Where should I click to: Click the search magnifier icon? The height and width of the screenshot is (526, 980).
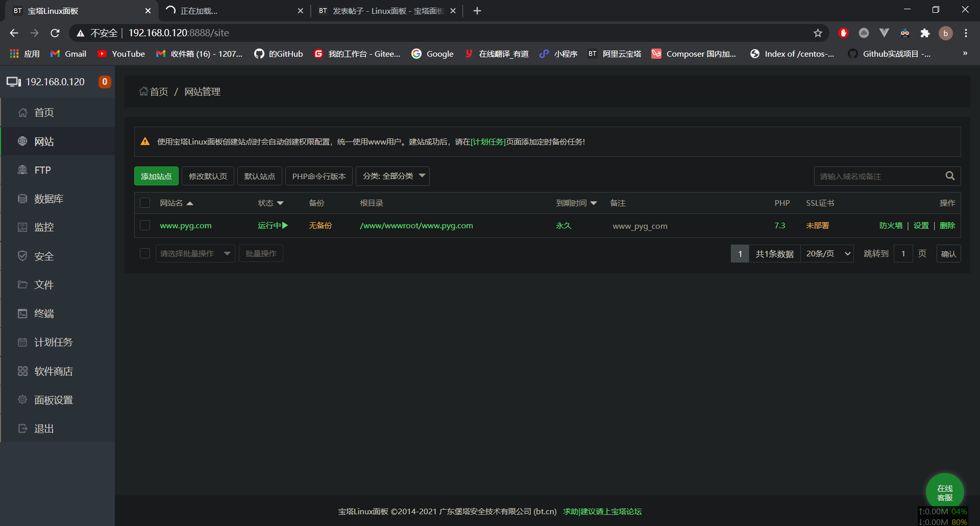pyautogui.click(x=949, y=176)
